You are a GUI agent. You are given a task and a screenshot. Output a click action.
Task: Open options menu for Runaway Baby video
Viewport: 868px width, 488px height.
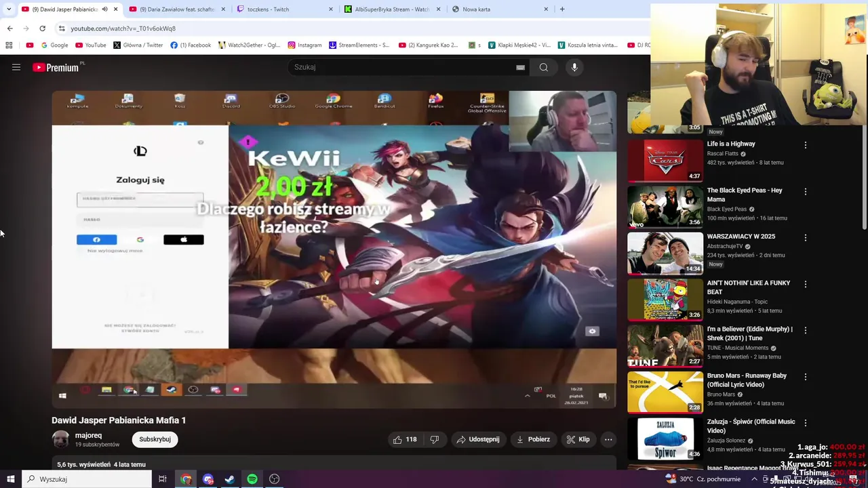[805, 377]
